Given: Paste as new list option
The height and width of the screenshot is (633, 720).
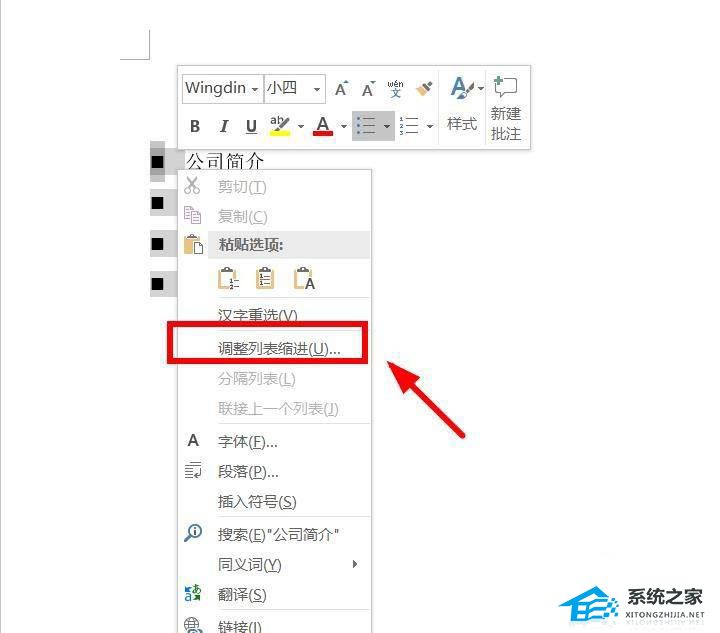Looking at the screenshot, I should [265, 278].
